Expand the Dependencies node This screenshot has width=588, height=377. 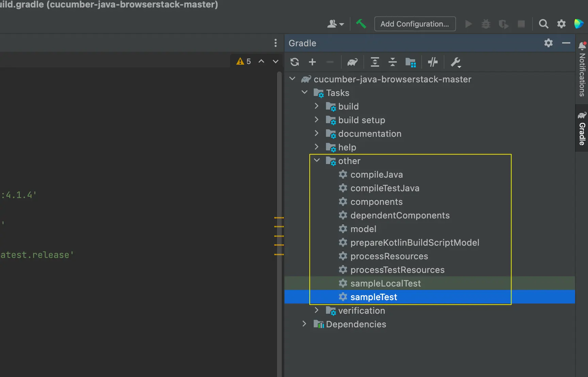(x=305, y=324)
